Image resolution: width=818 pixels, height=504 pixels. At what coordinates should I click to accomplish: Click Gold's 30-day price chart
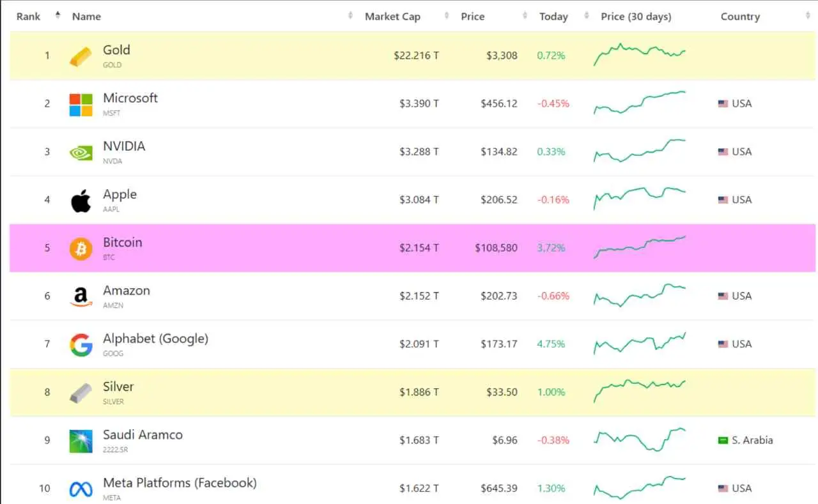[640, 54]
